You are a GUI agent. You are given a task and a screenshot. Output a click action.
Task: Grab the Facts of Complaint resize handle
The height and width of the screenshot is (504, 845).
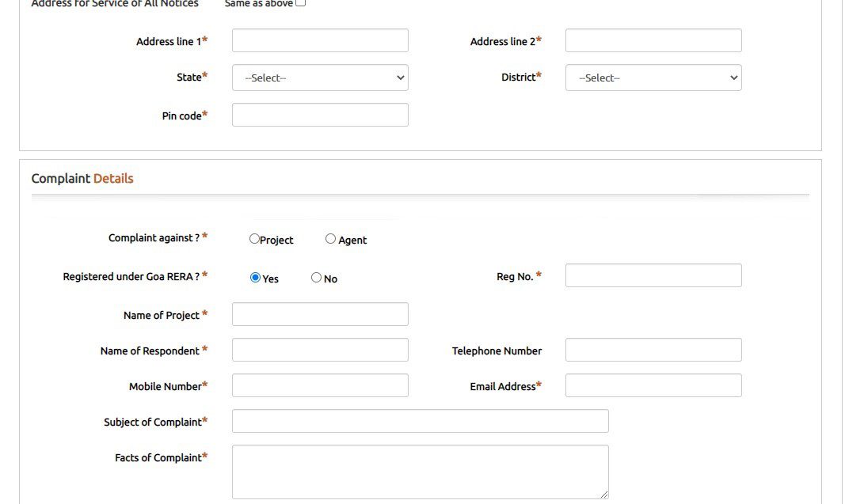click(604, 495)
